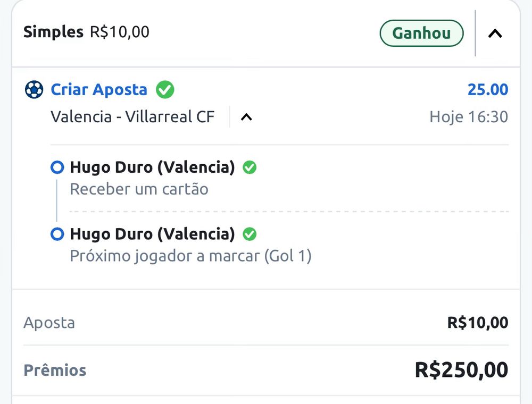
Task: Click the 25.00 odds value
Action: click(x=487, y=89)
